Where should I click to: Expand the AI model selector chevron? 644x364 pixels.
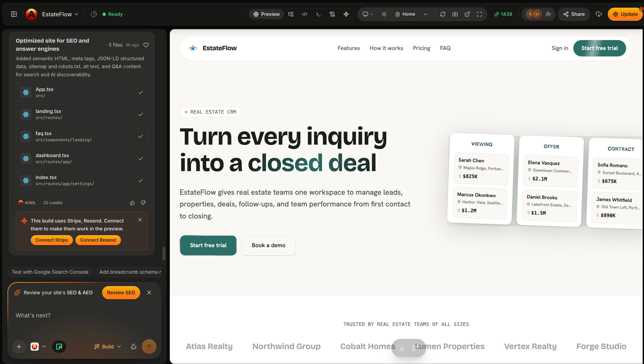click(x=44, y=347)
